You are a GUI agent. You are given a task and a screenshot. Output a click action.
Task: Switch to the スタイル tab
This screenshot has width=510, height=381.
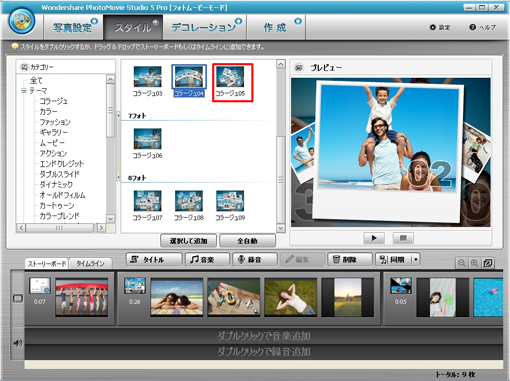133,27
